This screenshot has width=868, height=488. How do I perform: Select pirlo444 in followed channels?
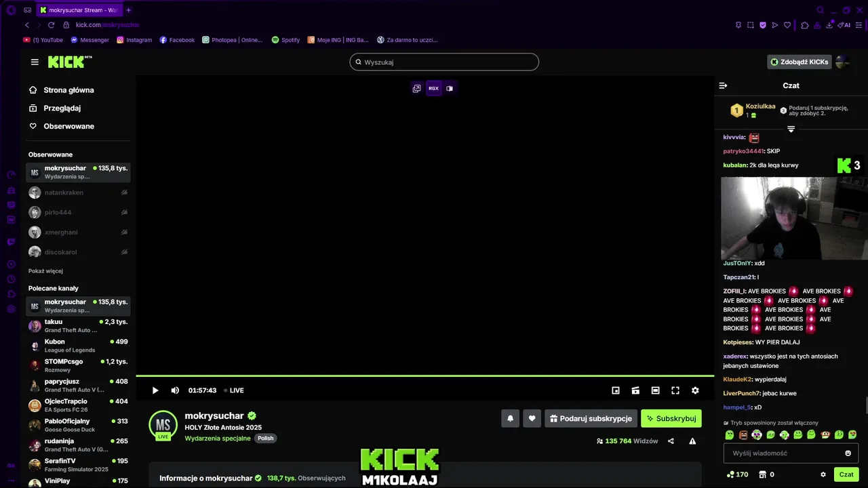[78, 212]
